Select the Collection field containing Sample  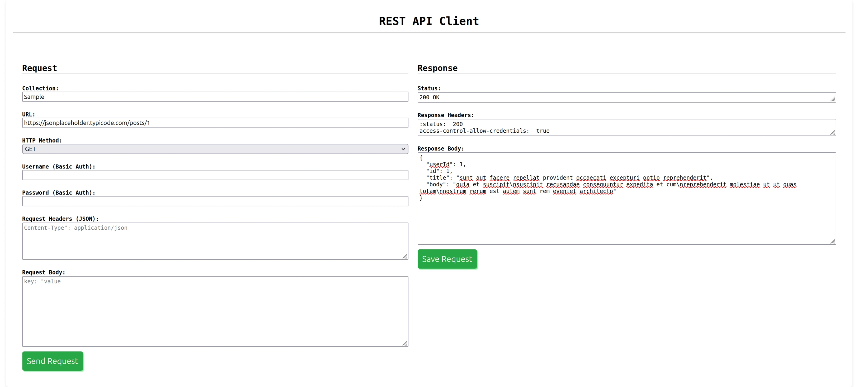(215, 96)
